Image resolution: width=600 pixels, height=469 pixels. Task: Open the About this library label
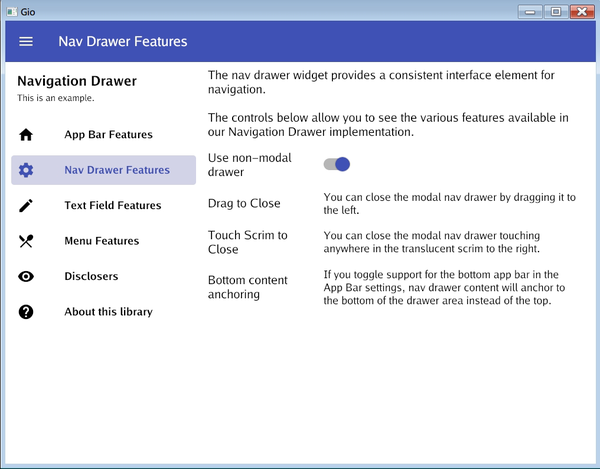(x=108, y=312)
